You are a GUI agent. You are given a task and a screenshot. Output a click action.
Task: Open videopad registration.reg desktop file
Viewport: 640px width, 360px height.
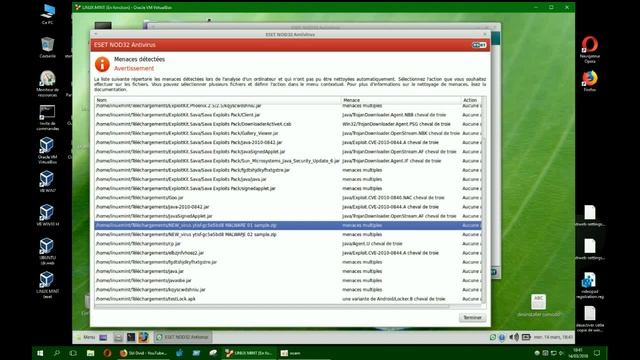589,286
